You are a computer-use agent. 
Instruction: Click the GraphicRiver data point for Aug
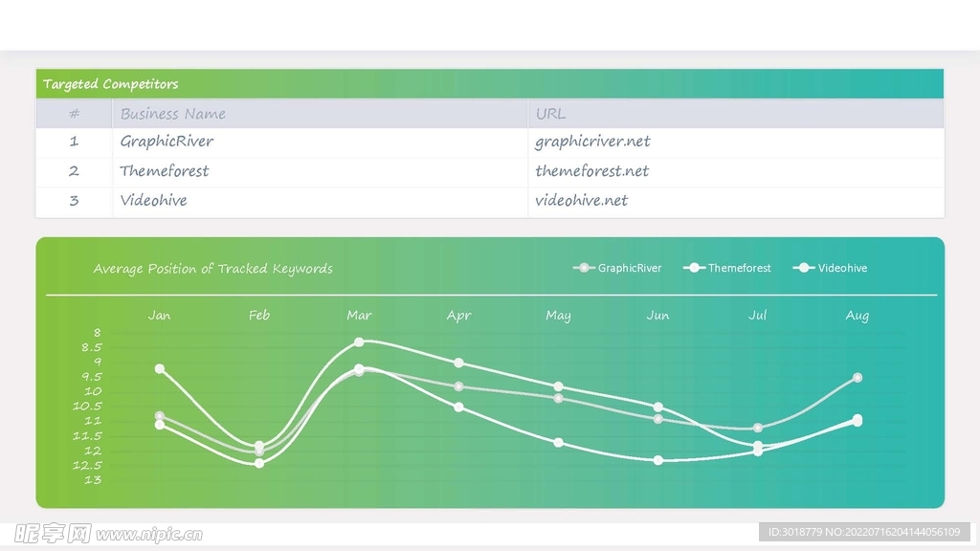tap(857, 378)
